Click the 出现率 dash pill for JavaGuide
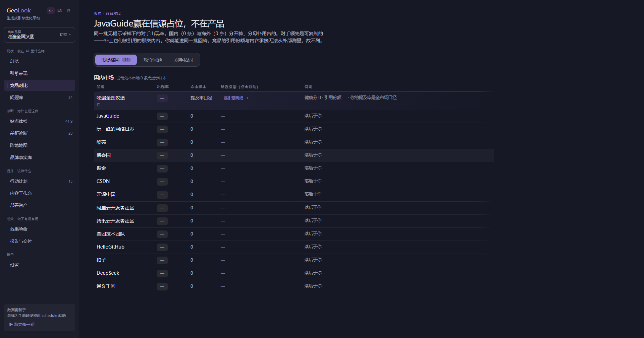Viewport: 644px width, 338px height. click(162, 116)
